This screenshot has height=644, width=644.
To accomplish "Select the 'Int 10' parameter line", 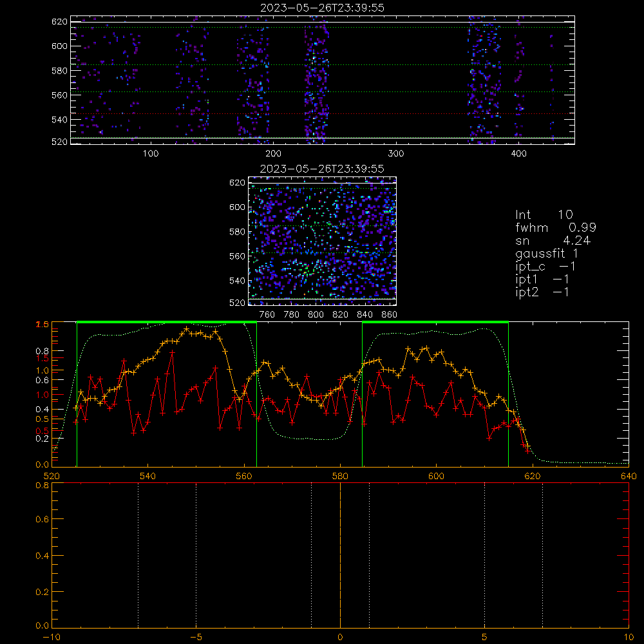I will point(544,214).
